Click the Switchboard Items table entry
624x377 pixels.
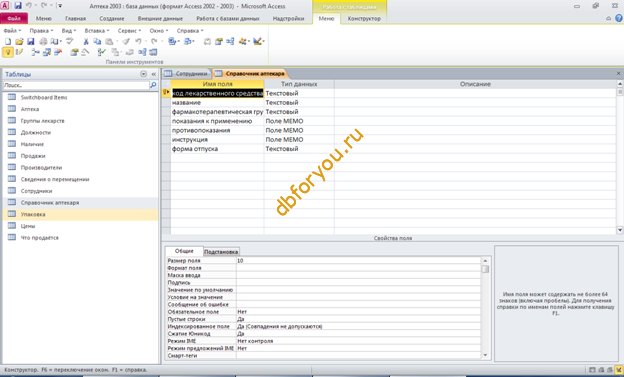44,98
